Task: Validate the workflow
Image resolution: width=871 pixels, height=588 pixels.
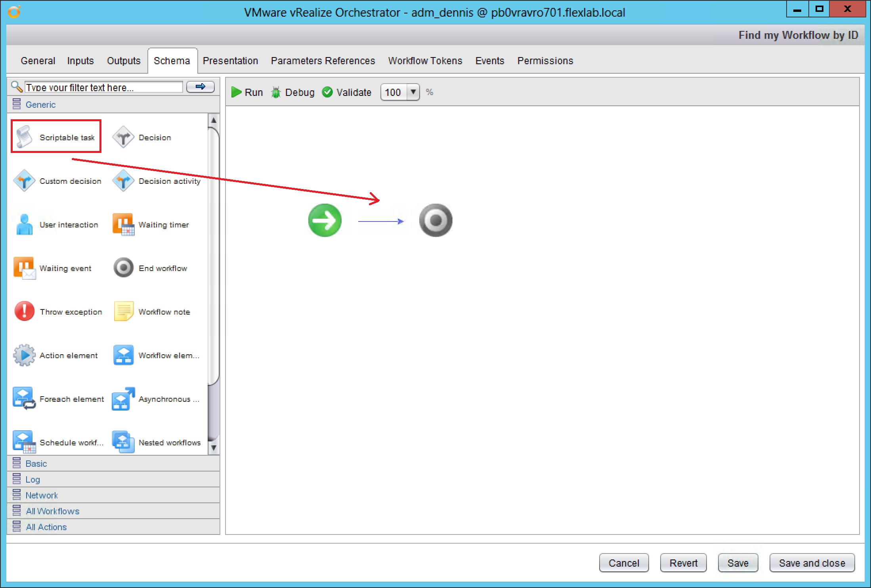Action: 347,92
